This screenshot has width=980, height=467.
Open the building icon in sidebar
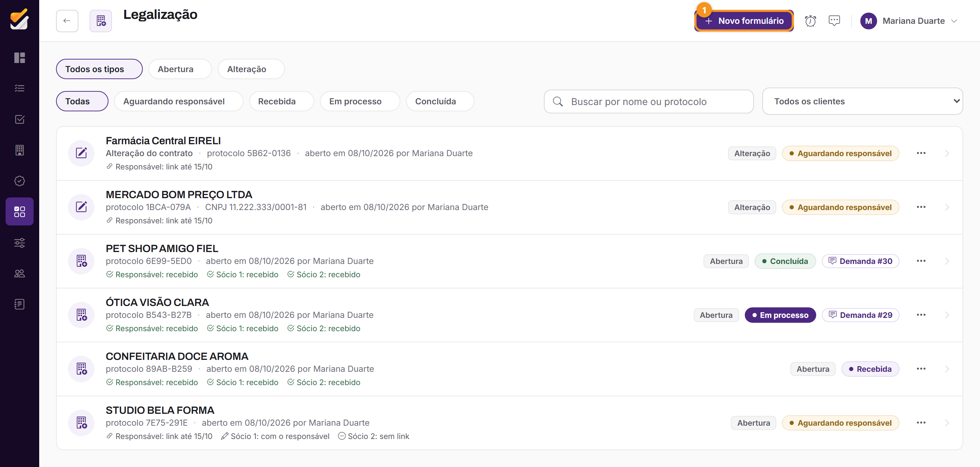(x=19, y=150)
